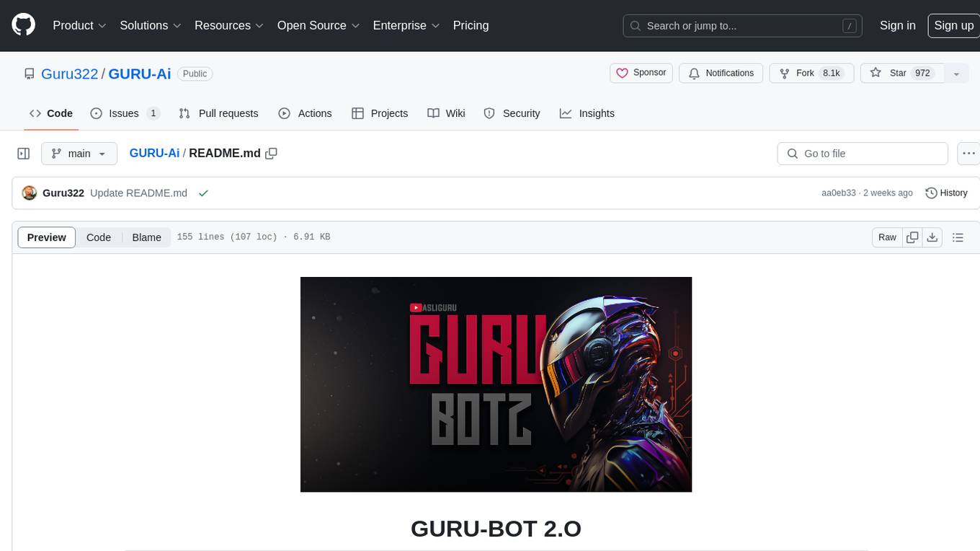Switch to the Issues tab

click(x=125, y=113)
